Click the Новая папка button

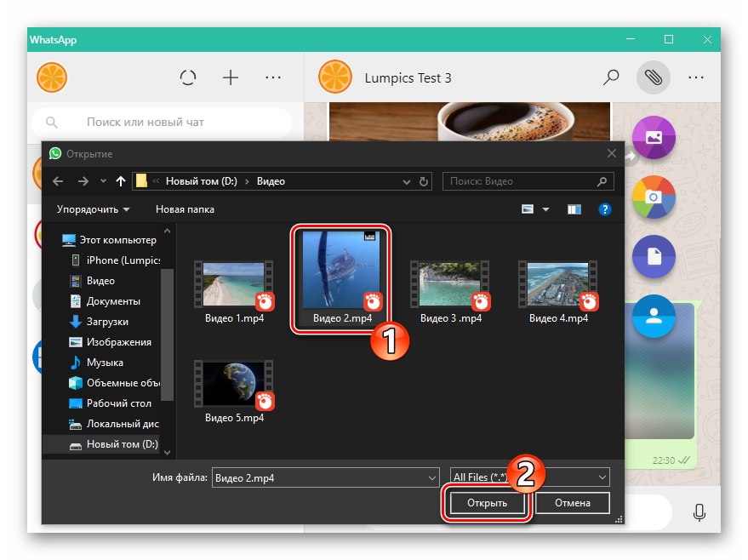tap(185, 209)
